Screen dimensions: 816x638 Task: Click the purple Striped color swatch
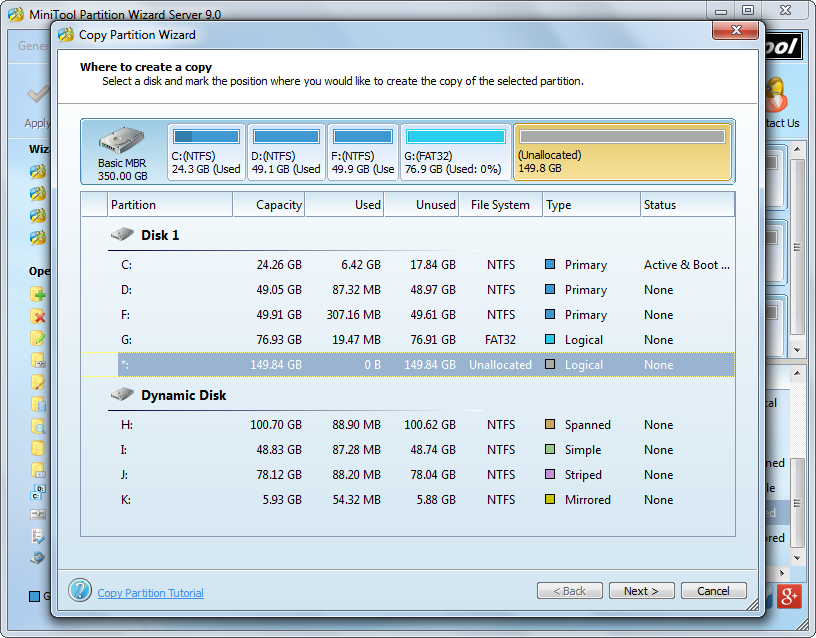550,474
